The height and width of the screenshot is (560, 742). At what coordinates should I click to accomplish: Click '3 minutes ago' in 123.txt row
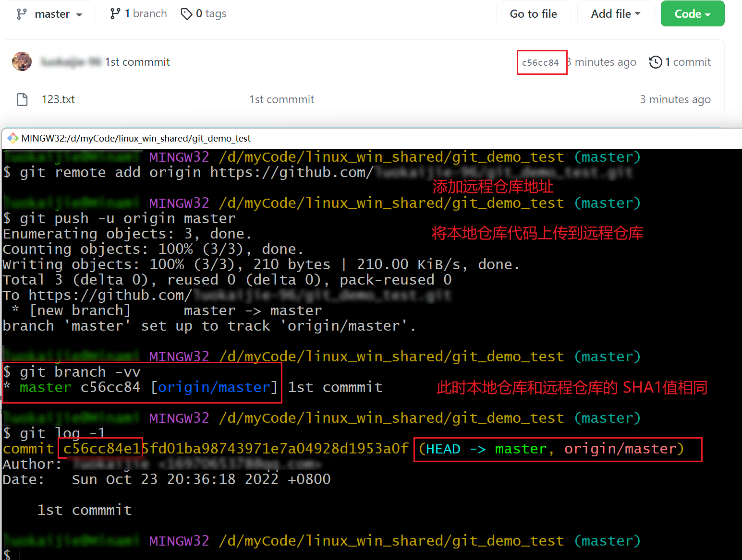675,99
